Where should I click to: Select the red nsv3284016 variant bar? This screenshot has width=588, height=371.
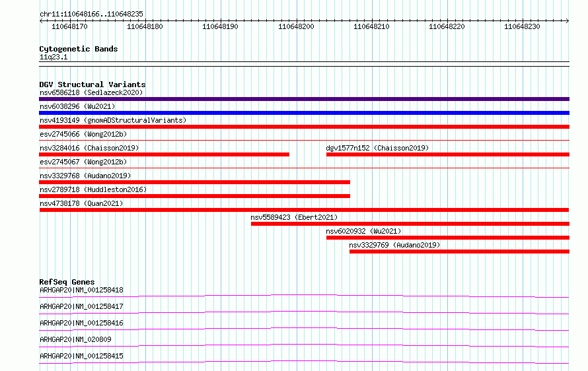[x=165, y=154]
